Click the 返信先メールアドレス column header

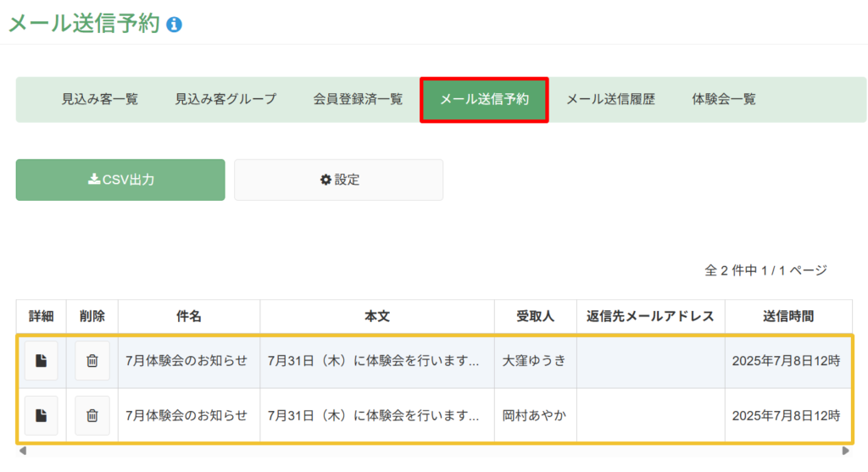(x=650, y=317)
